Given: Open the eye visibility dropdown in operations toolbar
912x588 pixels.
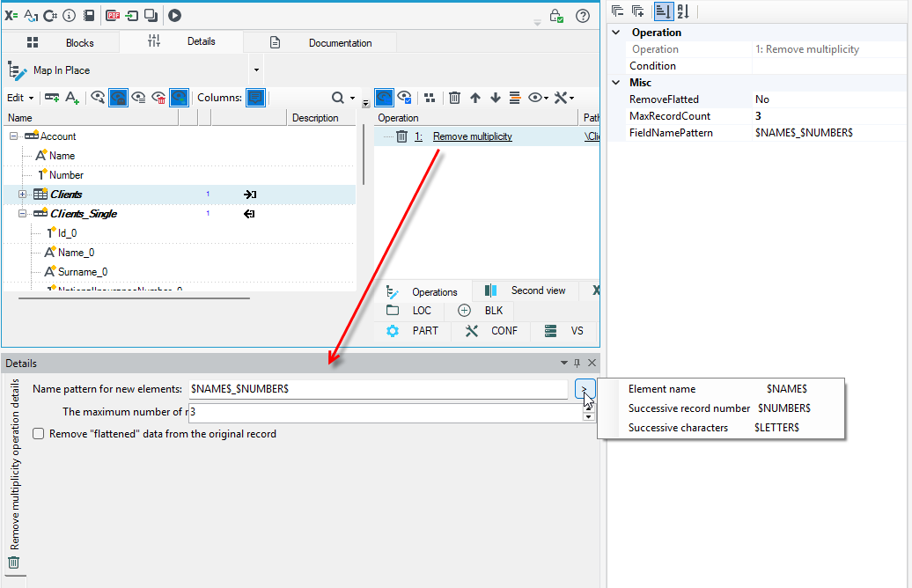Looking at the screenshot, I should (539, 98).
